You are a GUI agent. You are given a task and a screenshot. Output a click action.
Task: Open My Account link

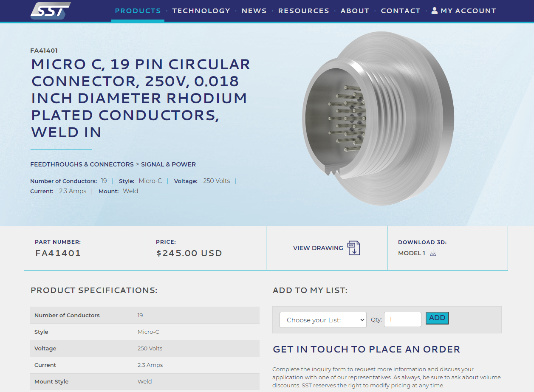464,11
